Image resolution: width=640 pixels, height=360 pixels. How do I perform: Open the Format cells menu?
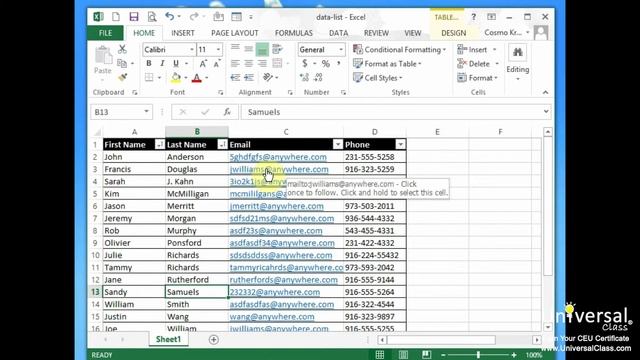coord(478,78)
